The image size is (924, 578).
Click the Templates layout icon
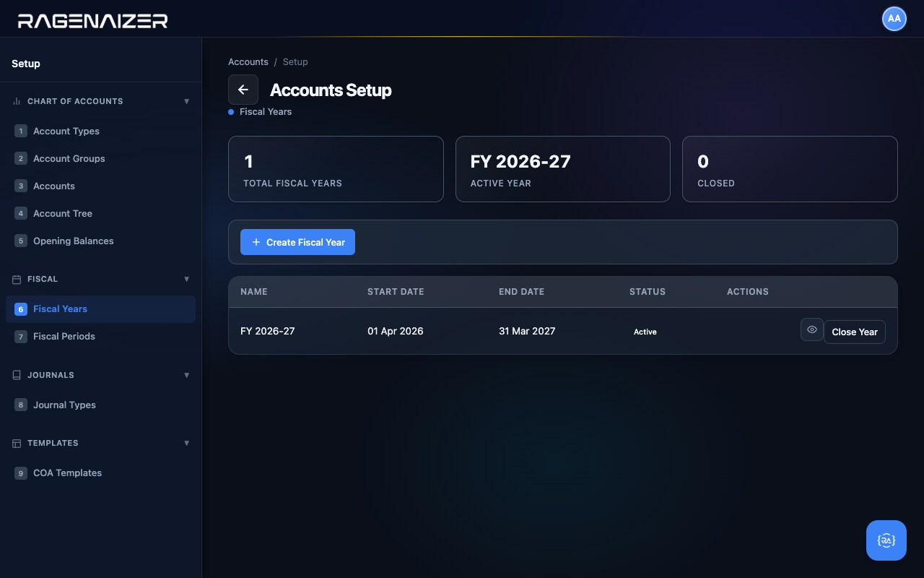17,443
